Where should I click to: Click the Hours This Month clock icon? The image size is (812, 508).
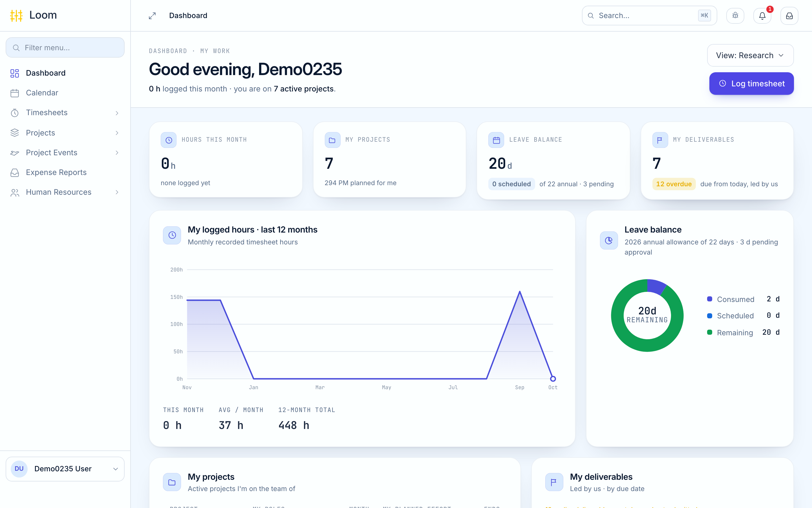click(x=168, y=140)
